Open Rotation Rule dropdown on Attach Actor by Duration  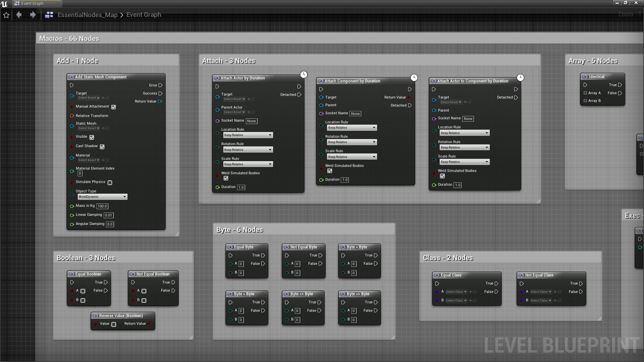248,149
